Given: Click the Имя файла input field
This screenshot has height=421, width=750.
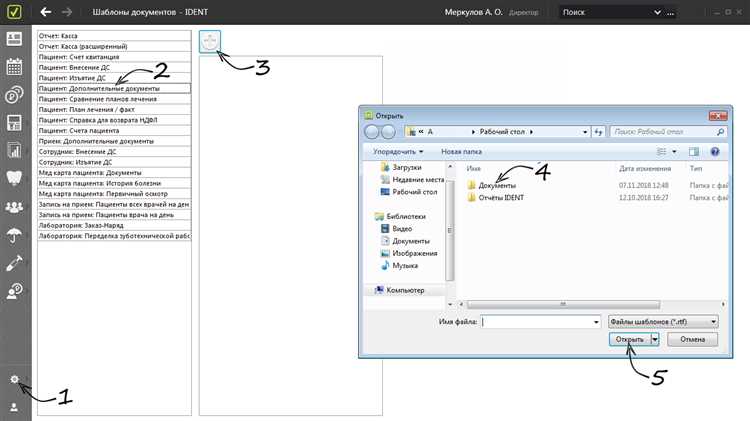Looking at the screenshot, I should [x=538, y=322].
